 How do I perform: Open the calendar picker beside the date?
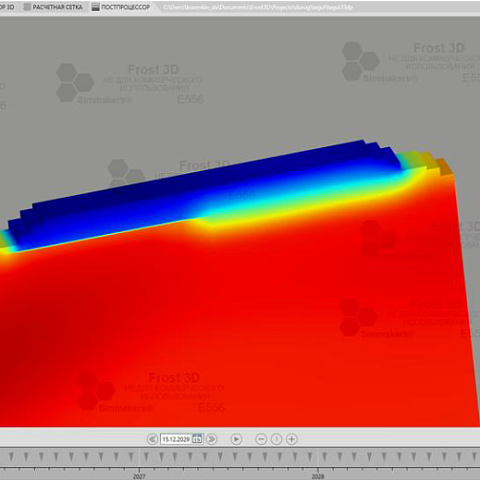(x=197, y=439)
